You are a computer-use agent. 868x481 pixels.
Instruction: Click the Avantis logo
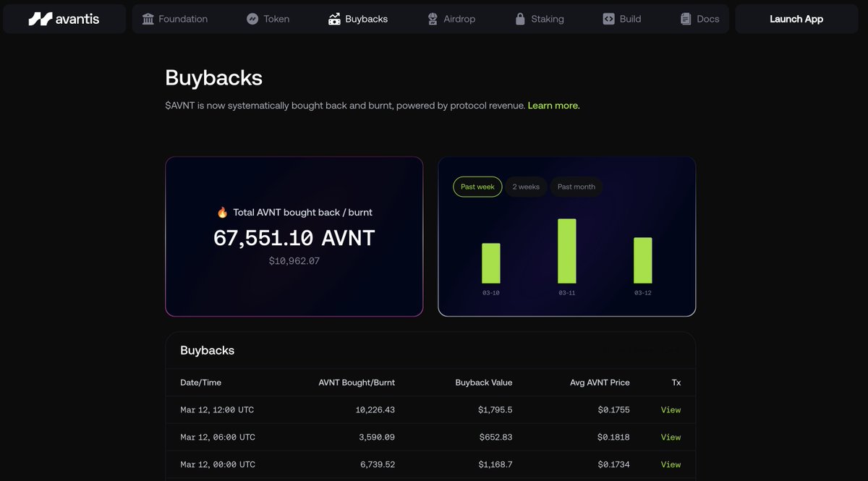[x=64, y=19]
